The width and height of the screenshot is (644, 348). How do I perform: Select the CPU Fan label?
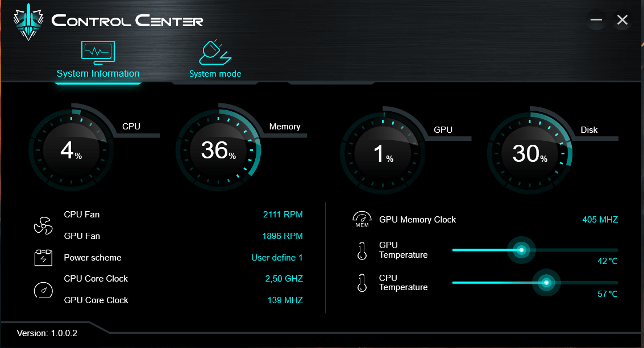[82, 215]
